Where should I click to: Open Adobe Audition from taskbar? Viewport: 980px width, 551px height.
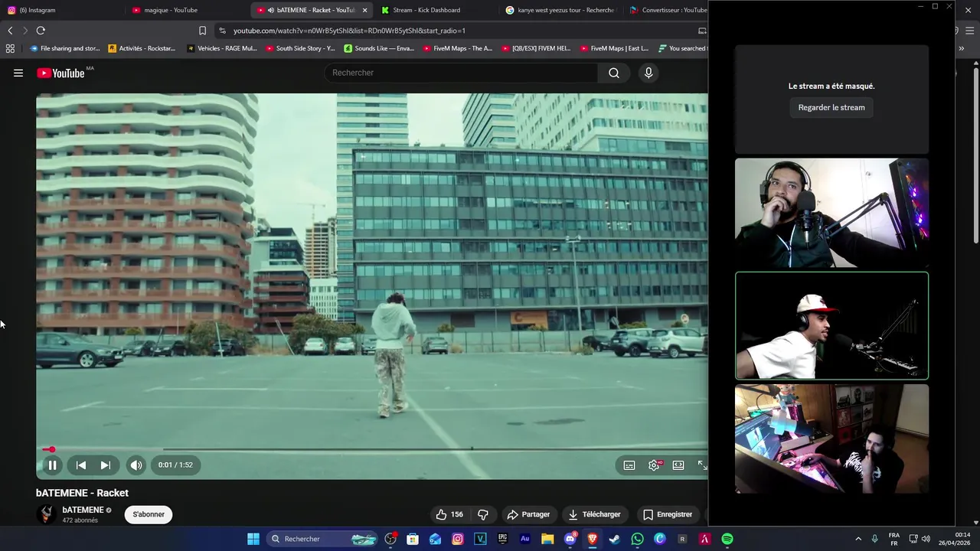point(524,539)
